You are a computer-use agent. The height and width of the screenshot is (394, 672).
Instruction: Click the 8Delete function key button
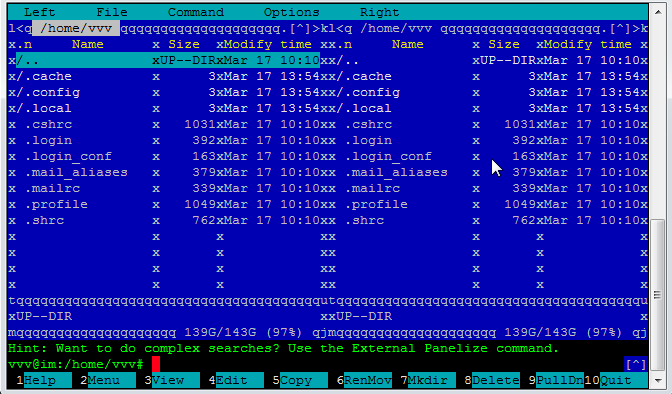[x=492, y=380]
